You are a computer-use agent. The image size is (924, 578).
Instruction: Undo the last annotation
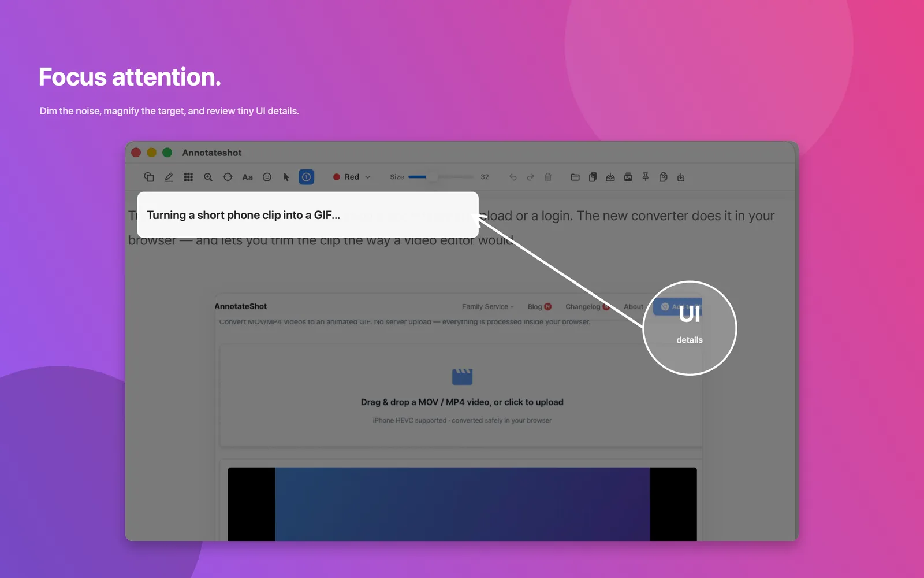point(513,177)
